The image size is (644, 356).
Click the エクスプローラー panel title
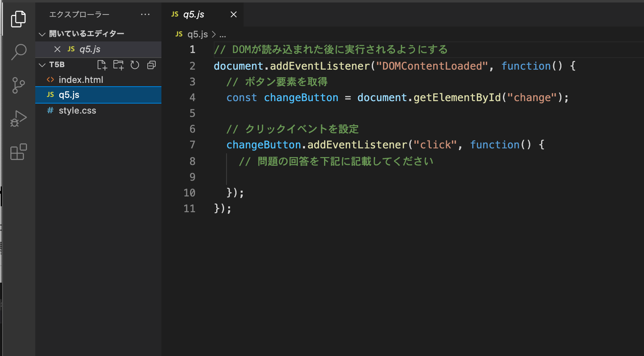tap(79, 15)
